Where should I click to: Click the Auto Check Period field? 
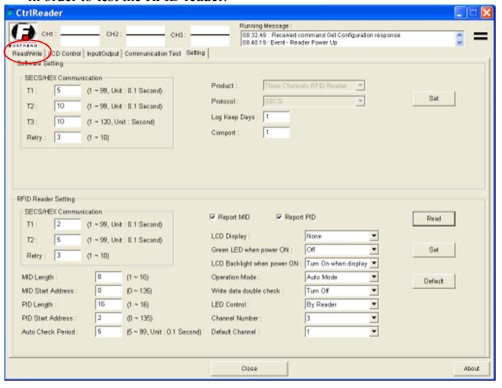(x=109, y=332)
